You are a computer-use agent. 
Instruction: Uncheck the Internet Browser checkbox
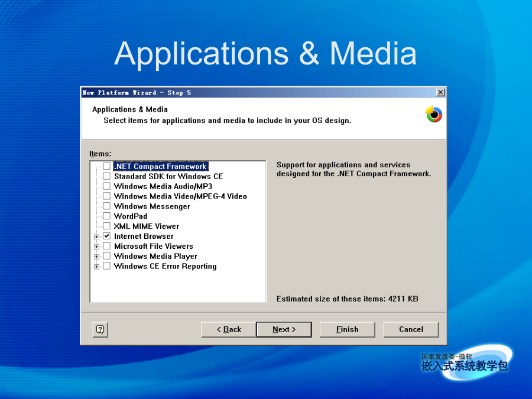pyautogui.click(x=106, y=236)
